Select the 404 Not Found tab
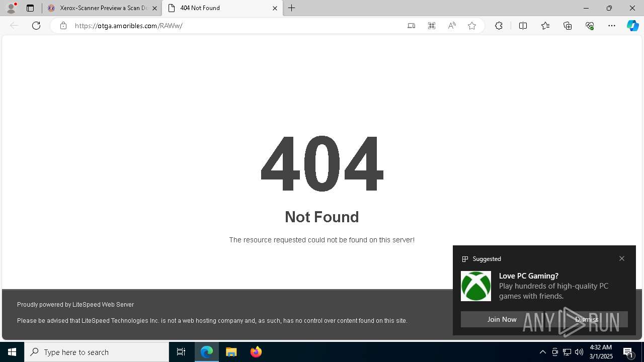Screen dimensions: 644x362 tap(222, 8)
